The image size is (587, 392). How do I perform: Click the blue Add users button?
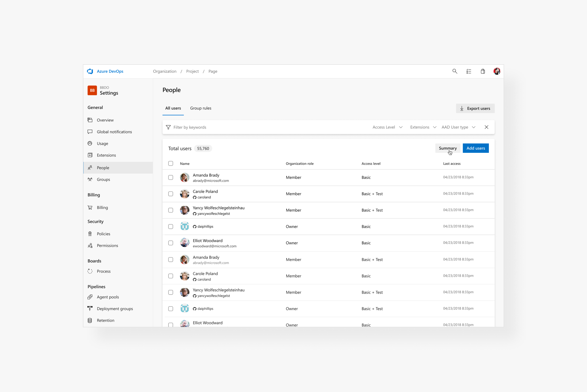click(475, 148)
